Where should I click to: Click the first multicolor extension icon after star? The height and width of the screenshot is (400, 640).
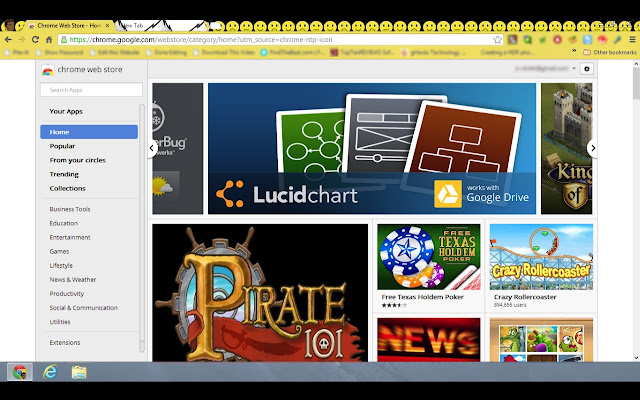pos(513,40)
